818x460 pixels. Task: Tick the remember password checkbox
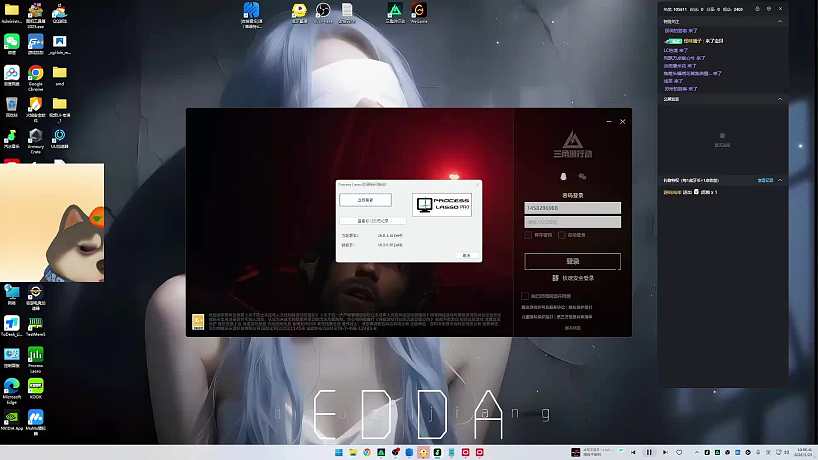[x=528, y=235]
